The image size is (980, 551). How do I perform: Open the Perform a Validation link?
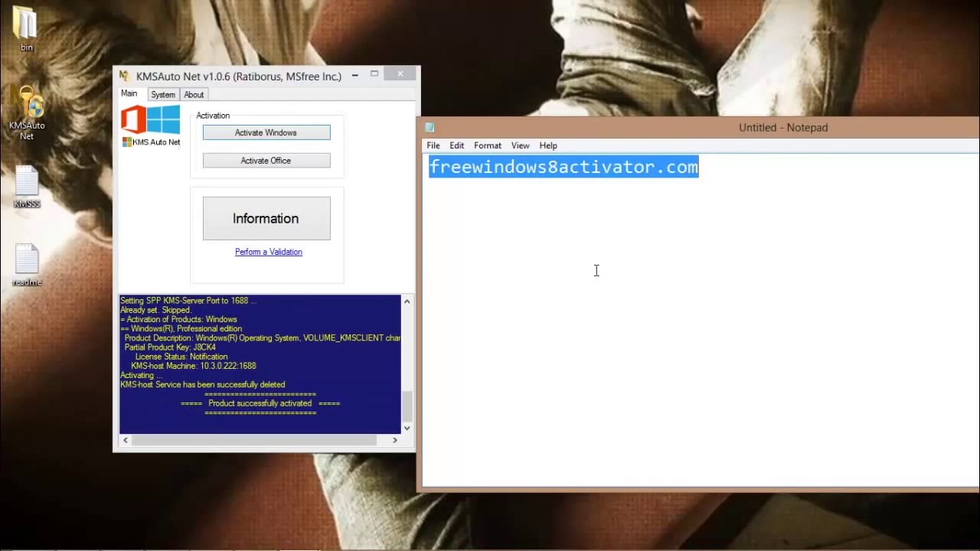click(x=269, y=252)
